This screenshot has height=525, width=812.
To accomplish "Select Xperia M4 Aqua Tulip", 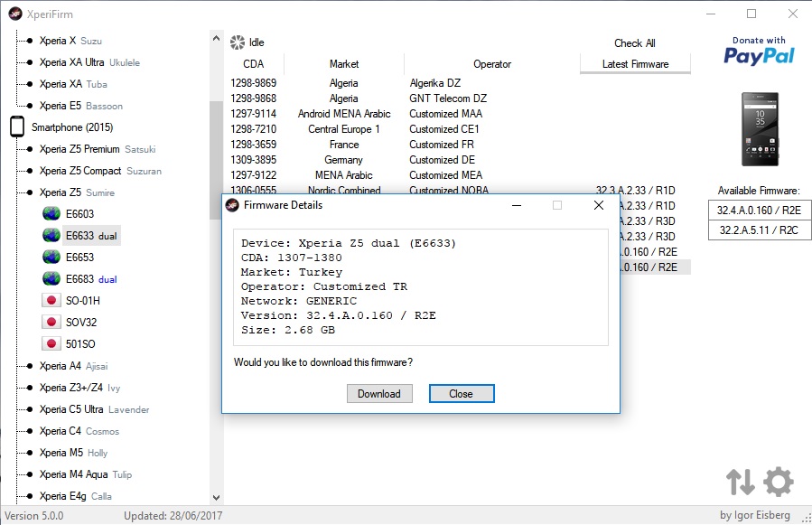I will (86, 474).
